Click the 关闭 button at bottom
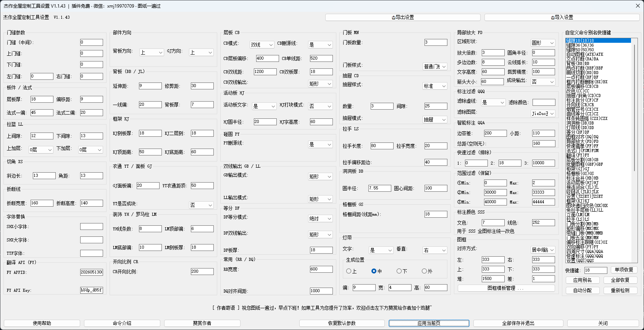644x330 pixels. pyautogui.click(x=603, y=323)
